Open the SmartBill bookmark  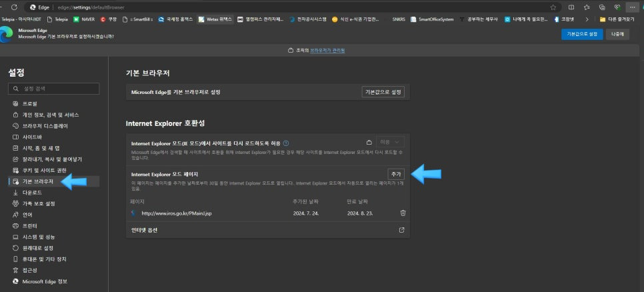[x=138, y=19]
